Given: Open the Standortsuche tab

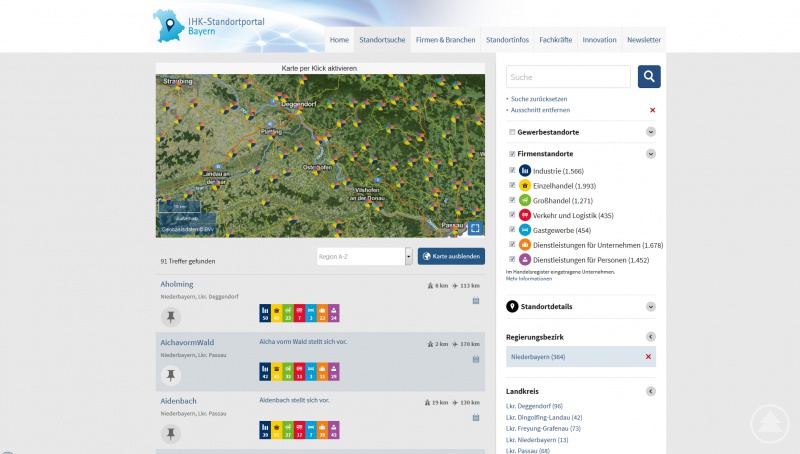Looking at the screenshot, I should tap(382, 40).
